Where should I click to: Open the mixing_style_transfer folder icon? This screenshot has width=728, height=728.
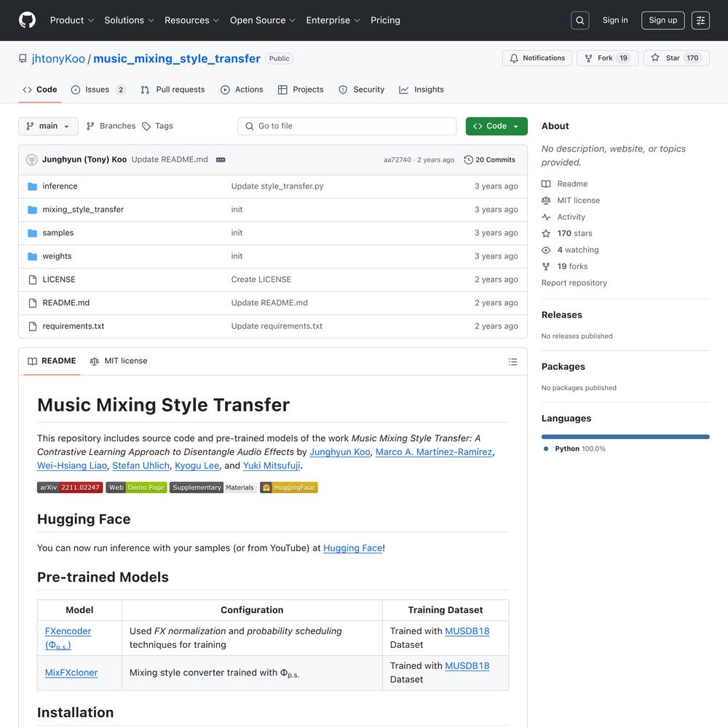coord(33,210)
